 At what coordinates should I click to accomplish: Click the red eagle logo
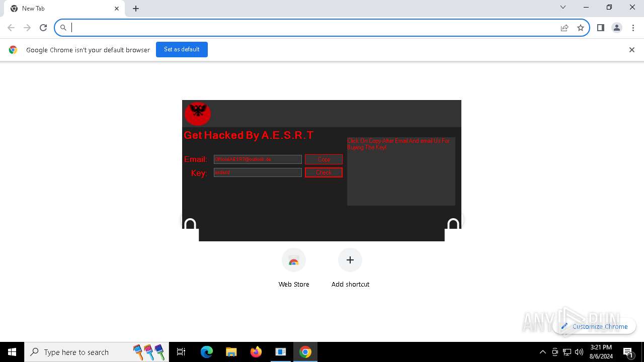coord(197,113)
